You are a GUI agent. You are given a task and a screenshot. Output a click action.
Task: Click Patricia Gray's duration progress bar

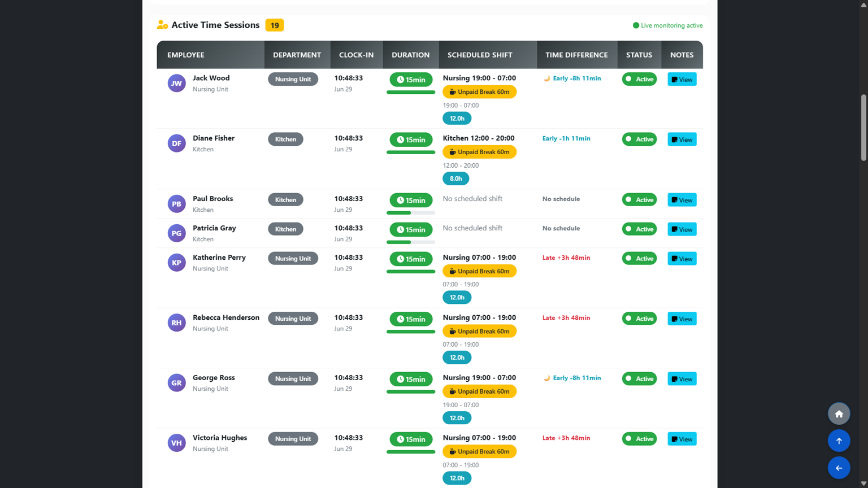coord(411,242)
